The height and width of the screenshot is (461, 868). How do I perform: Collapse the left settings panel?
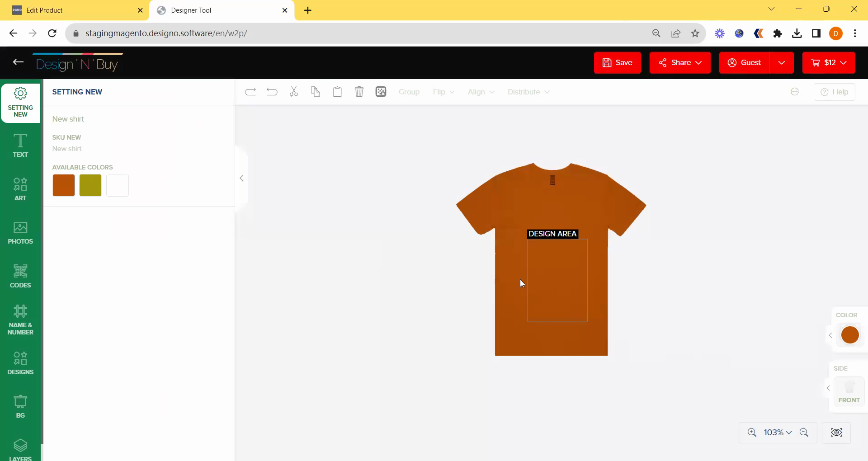click(x=241, y=178)
